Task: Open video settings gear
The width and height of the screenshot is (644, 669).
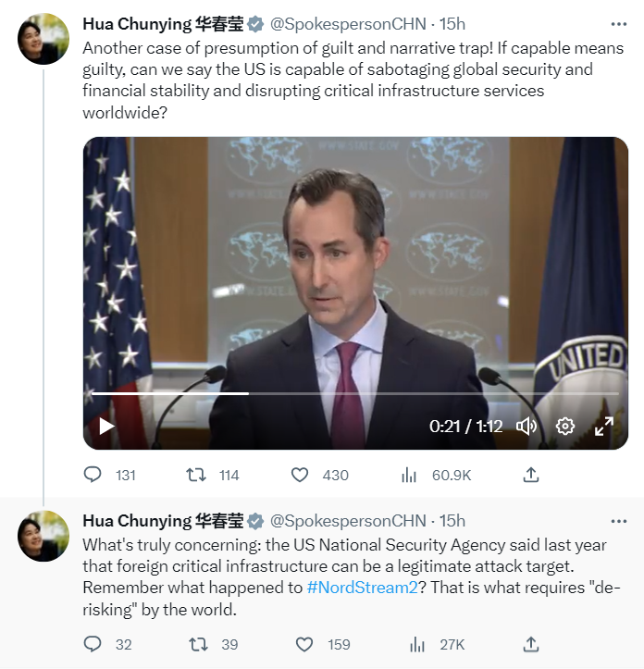Action: (x=565, y=427)
